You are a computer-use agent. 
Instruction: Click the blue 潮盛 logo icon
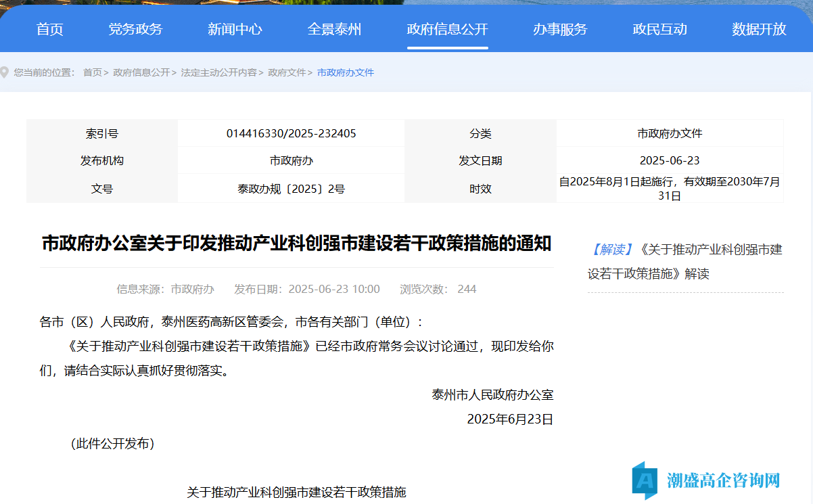[x=645, y=480]
